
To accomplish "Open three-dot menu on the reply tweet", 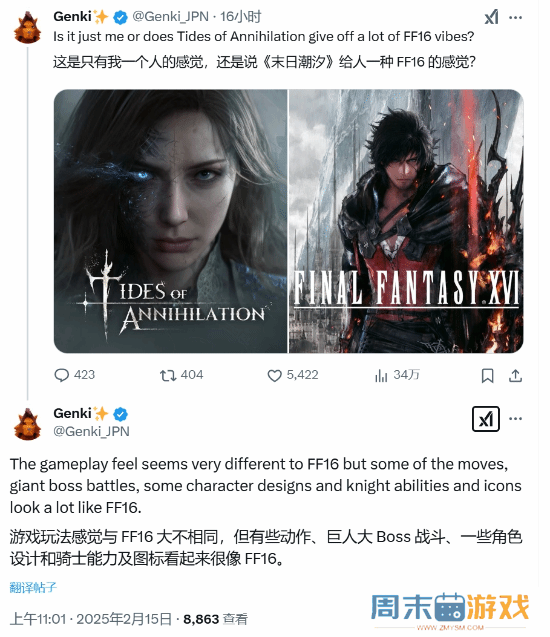I will 515,419.
